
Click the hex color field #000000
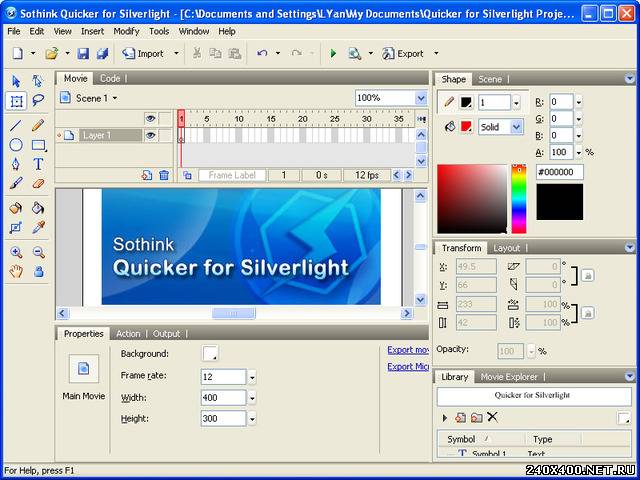click(x=560, y=172)
